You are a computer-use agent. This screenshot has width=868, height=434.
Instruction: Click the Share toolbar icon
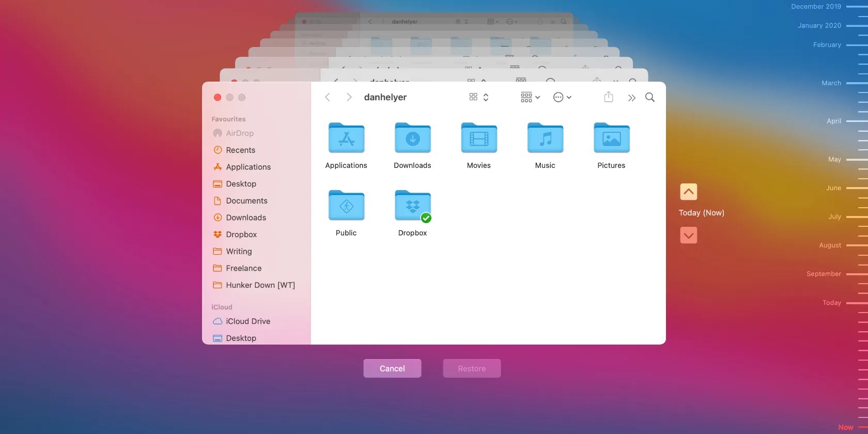pyautogui.click(x=609, y=97)
